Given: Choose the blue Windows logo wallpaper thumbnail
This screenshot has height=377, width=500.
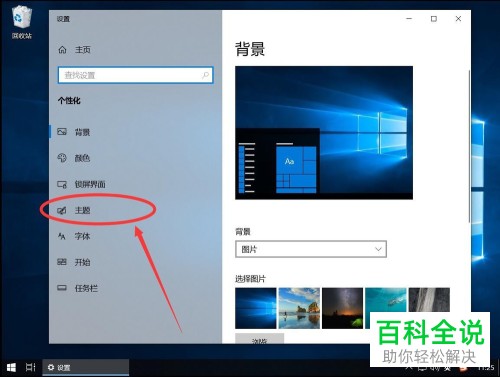Looking at the screenshot, I should click(x=256, y=308).
